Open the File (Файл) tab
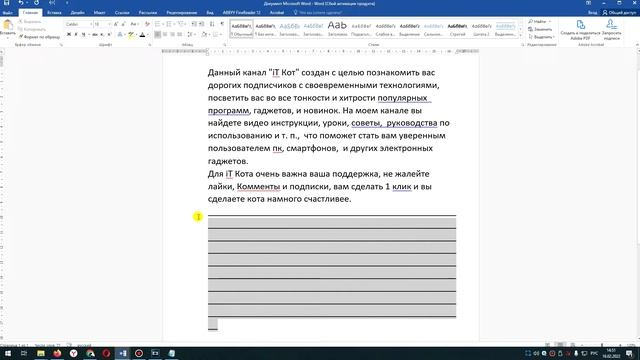 click(7, 13)
